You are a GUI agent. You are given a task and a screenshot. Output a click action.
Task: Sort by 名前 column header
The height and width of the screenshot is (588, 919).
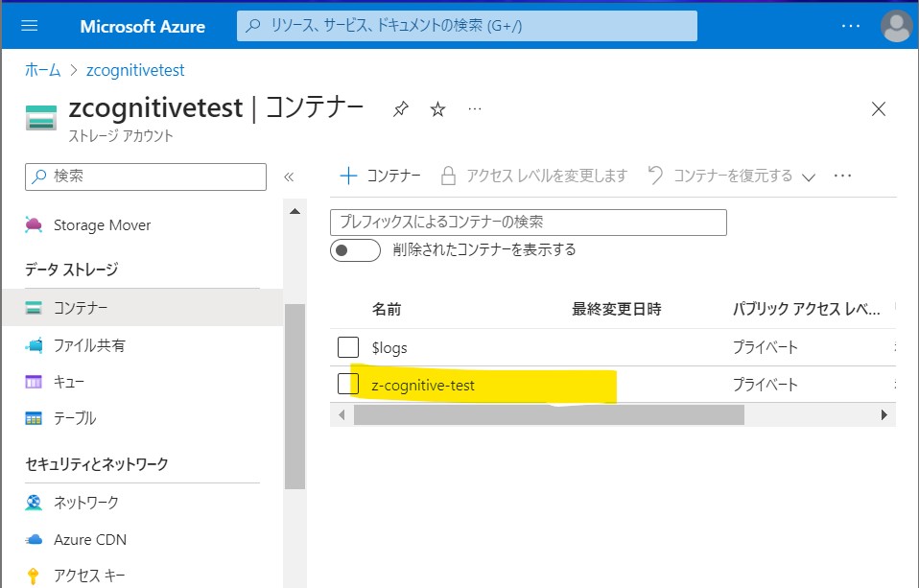click(387, 309)
